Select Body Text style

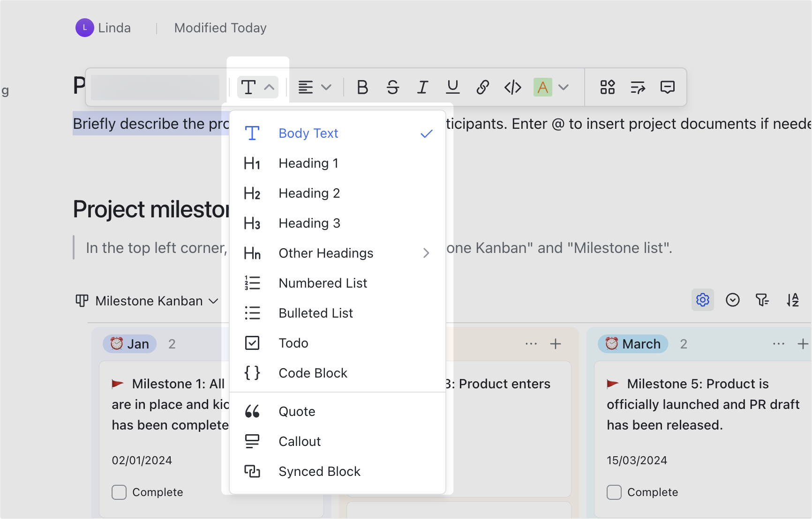[338, 133]
